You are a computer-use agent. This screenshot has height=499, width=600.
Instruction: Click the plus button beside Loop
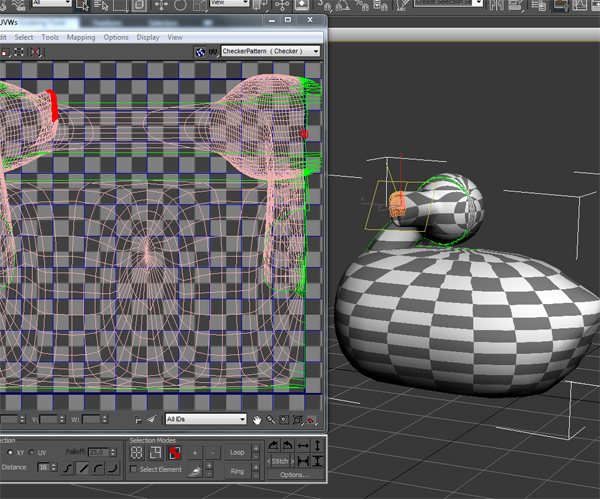click(256, 448)
